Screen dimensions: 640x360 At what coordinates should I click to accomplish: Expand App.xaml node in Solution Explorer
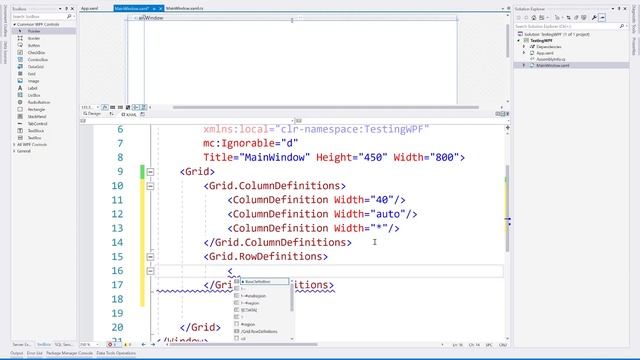[524, 53]
